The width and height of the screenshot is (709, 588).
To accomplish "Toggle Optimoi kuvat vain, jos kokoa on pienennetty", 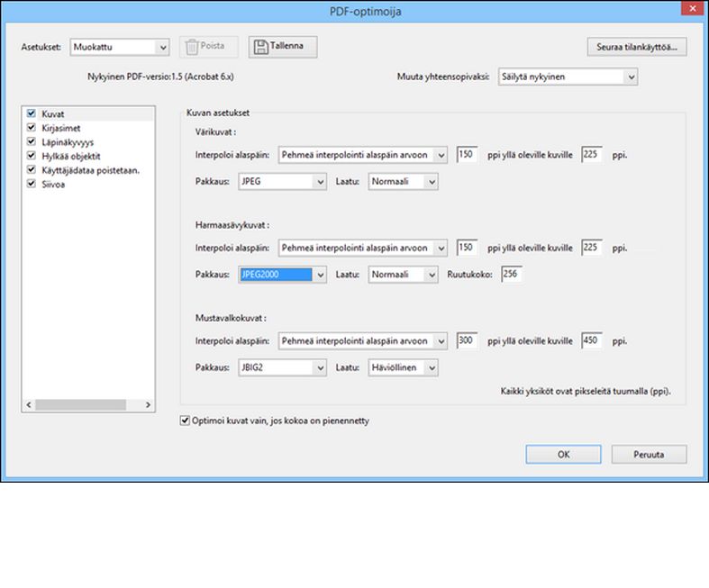I will pos(185,421).
